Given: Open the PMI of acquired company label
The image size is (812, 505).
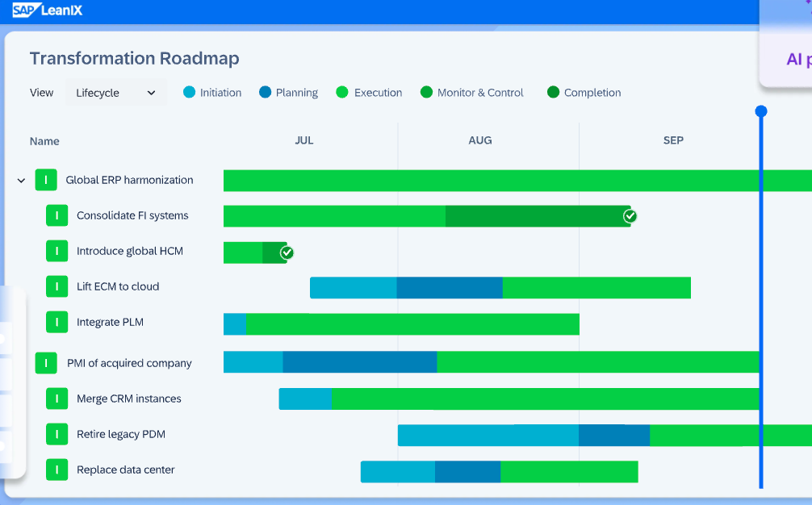Looking at the screenshot, I should (x=129, y=363).
